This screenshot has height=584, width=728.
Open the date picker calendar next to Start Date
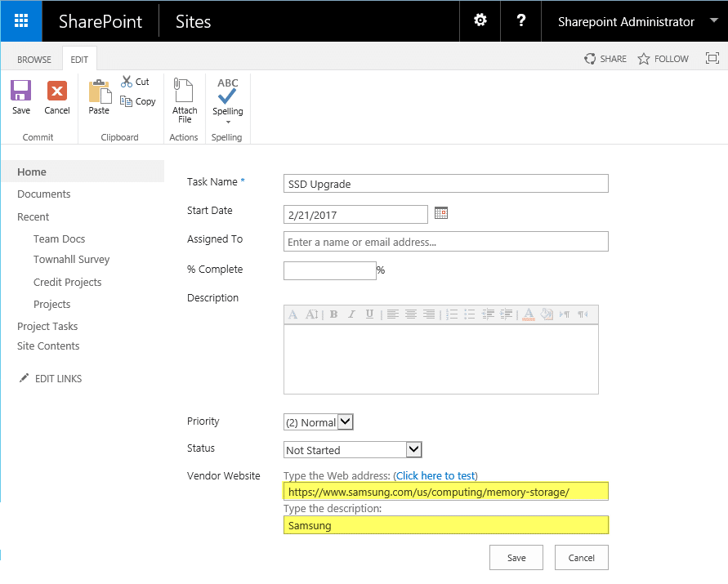[440, 212]
